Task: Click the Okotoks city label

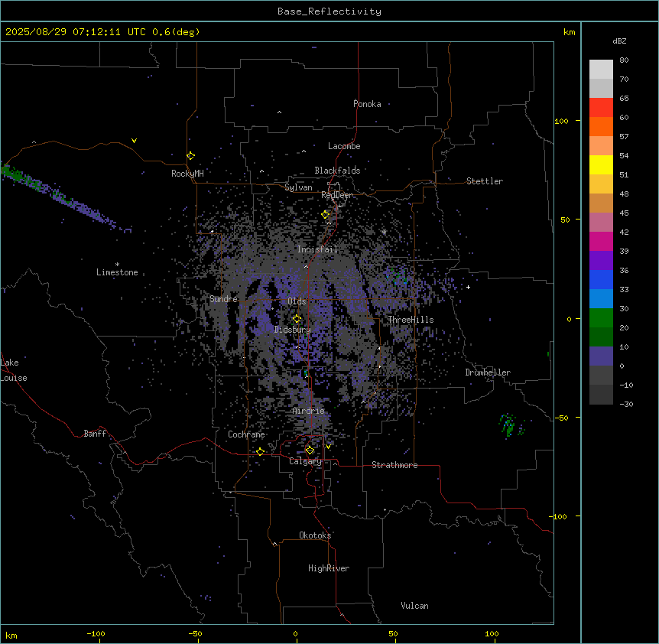Action: [x=315, y=535]
